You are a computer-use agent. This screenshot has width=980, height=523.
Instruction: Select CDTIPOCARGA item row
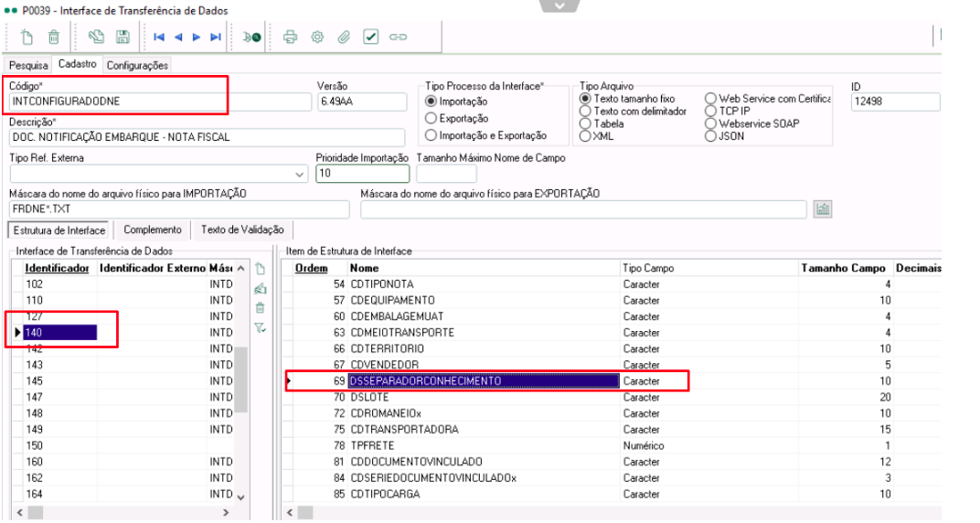(x=612, y=495)
